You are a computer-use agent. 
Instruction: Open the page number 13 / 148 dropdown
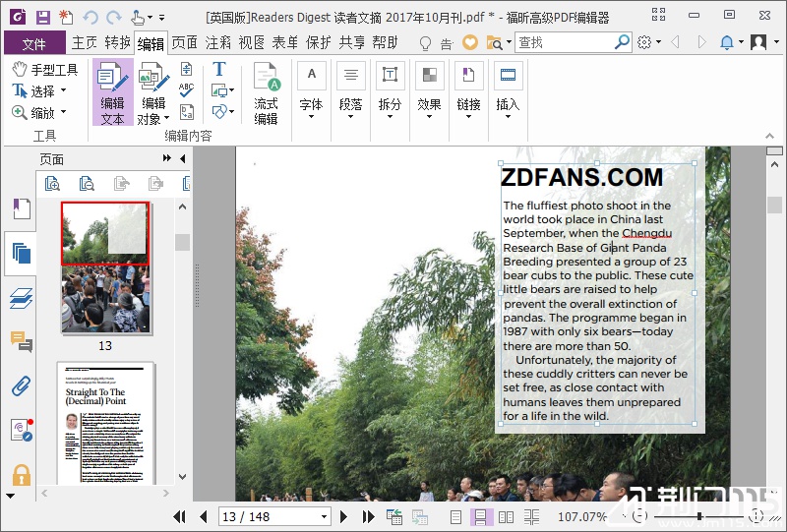(325, 516)
